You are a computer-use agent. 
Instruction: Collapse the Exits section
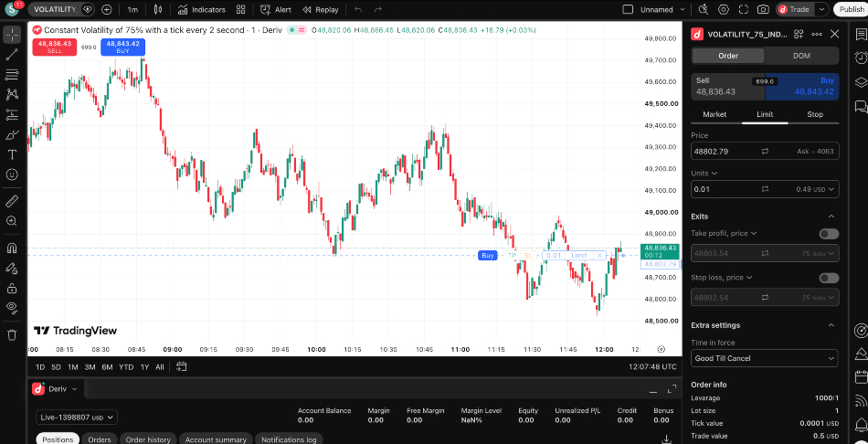pos(831,217)
